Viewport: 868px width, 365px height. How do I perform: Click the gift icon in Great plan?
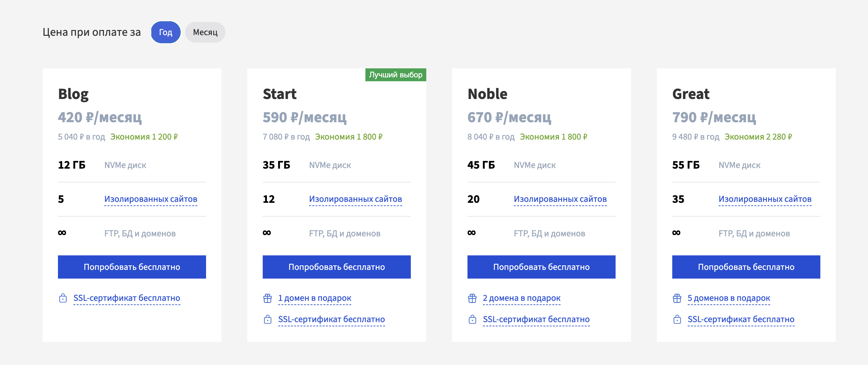[x=677, y=298]
